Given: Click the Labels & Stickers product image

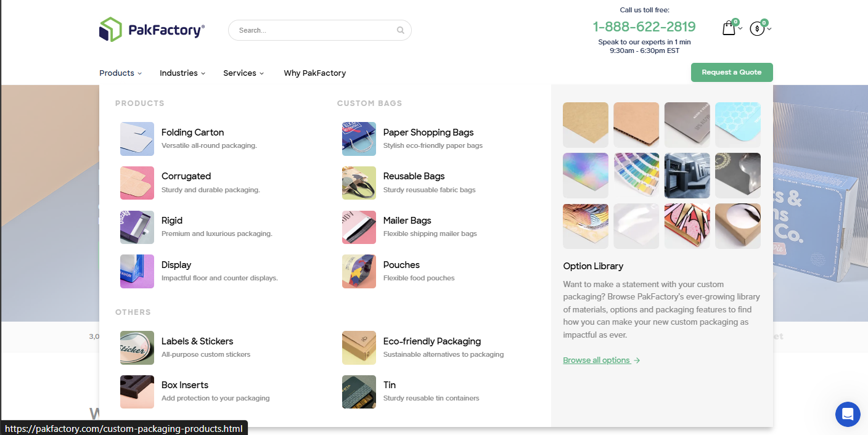Looking at the screenshot, I should click(x=137, y=348).
